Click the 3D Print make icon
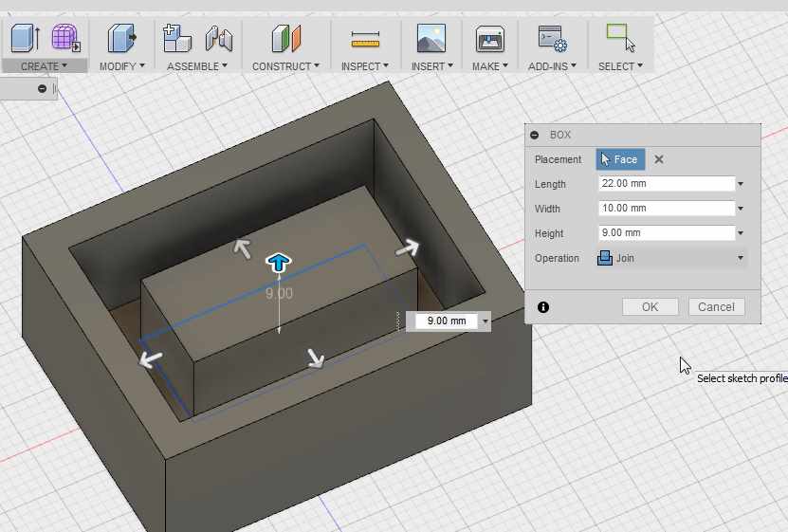This screenshot has height=532, width=788. pos(490,39)
